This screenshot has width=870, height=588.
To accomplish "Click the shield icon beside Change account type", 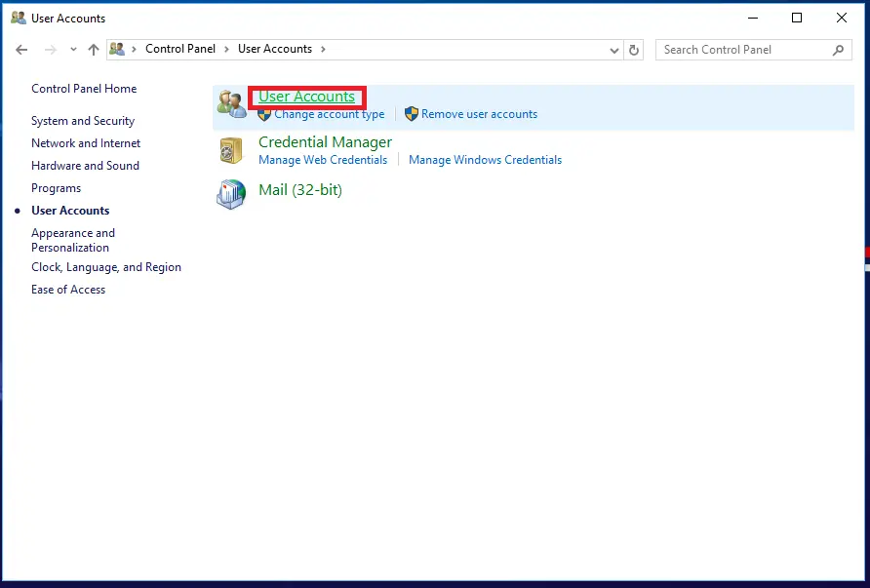I will point(264,114).
